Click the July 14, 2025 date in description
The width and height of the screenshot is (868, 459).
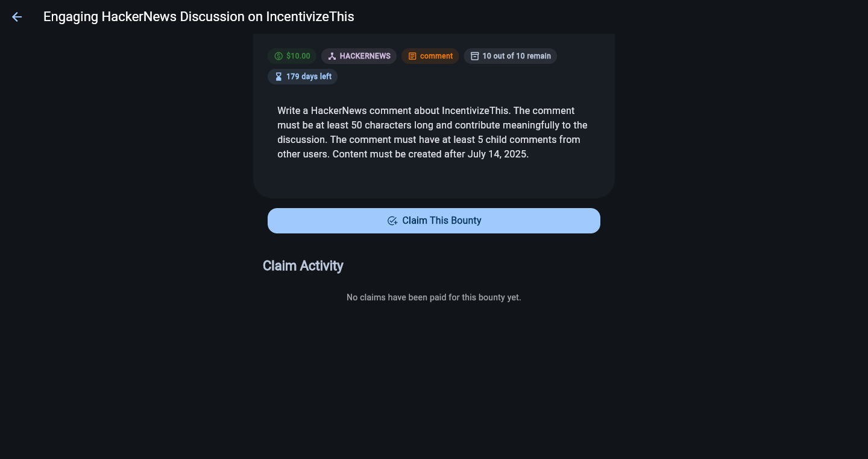click(497, 154)
